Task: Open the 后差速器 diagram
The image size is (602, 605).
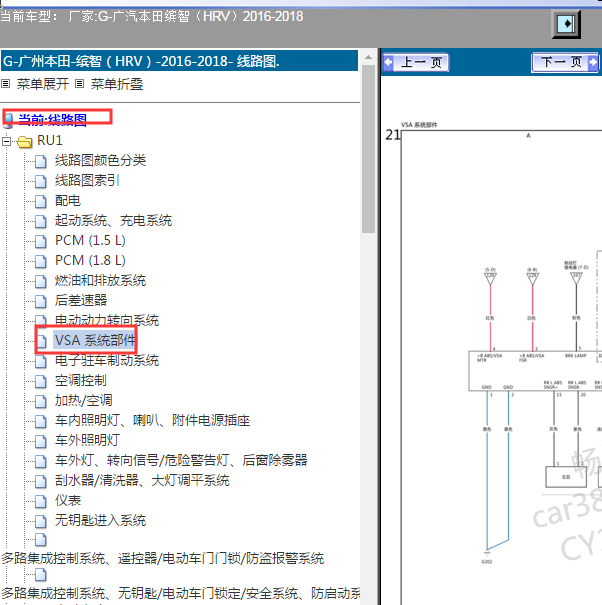Action: [81, 301]
